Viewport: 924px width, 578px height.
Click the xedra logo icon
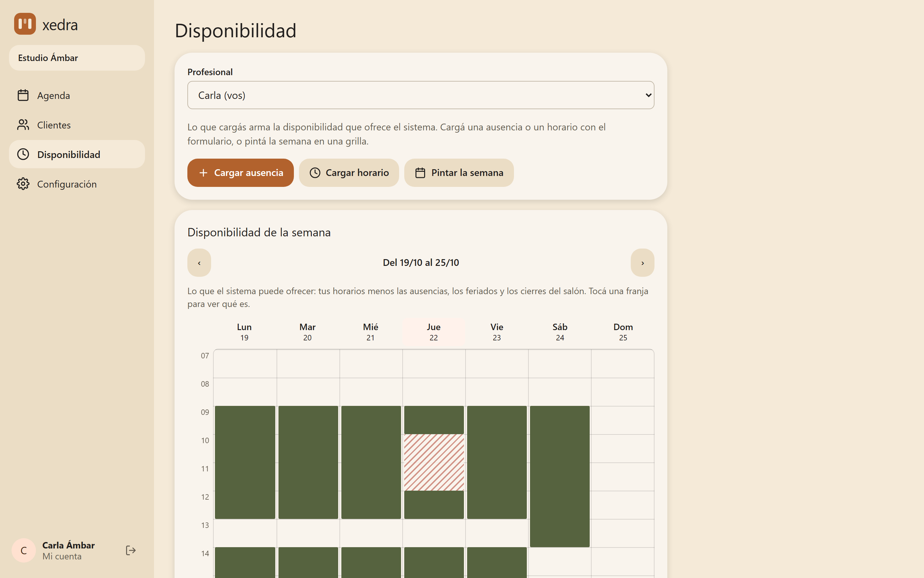25,24
